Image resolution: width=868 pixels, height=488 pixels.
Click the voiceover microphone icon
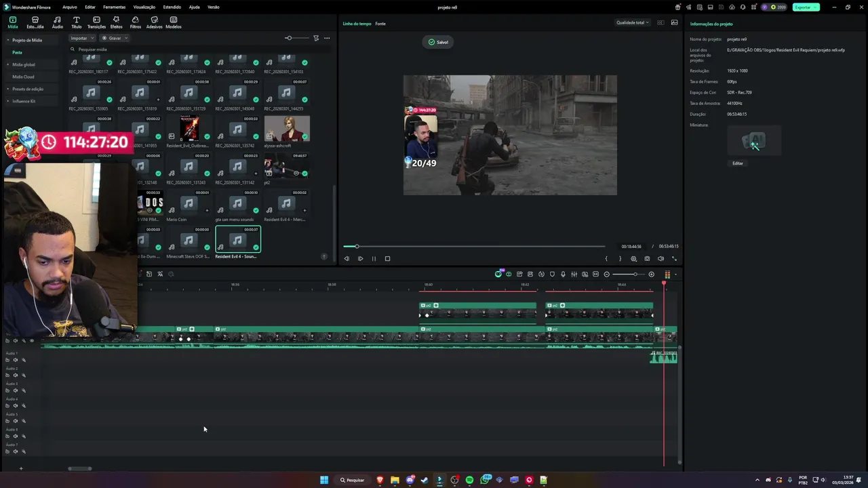(563, 274)
